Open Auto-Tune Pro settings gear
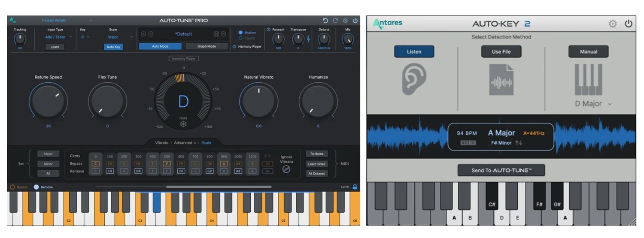Viewport: 644px width, 238px height. pyautogui.click(x=345, y=21)
